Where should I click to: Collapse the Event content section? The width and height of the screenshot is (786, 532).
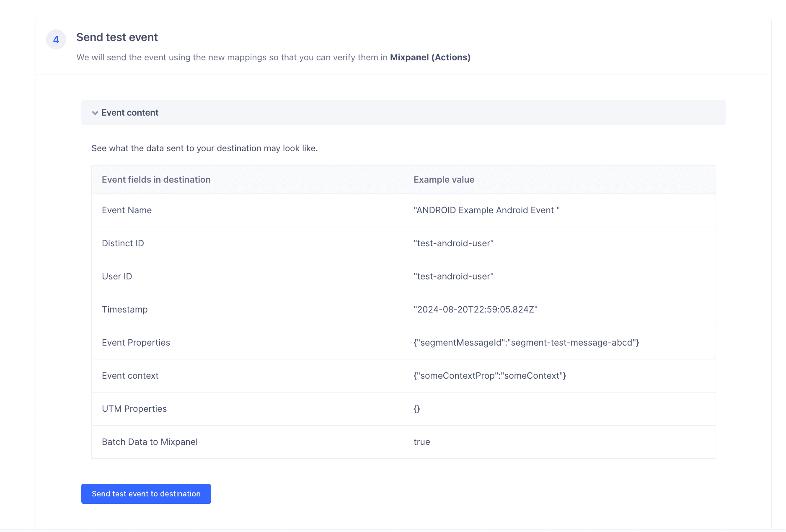click(130, 112)
